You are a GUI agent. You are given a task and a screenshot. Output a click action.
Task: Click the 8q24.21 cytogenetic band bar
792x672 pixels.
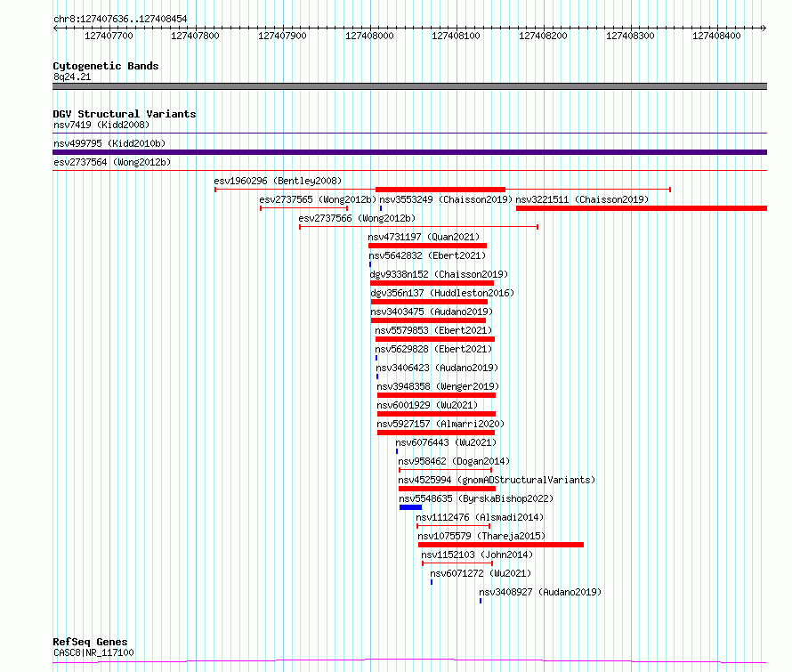(x=409, y=86)
